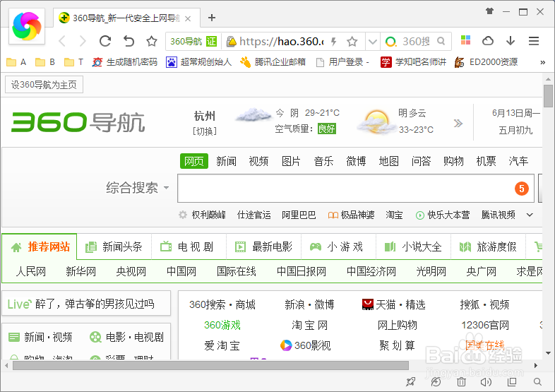Select 旅游度假 category tab
Viewport: 555px width, 392px height.
pos(488,247)
